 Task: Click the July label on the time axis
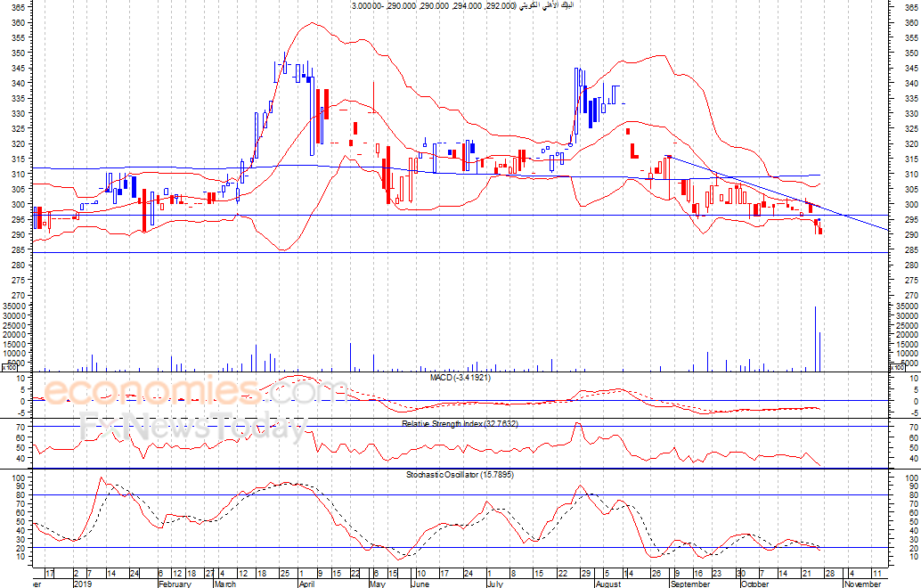click(494, 584)
